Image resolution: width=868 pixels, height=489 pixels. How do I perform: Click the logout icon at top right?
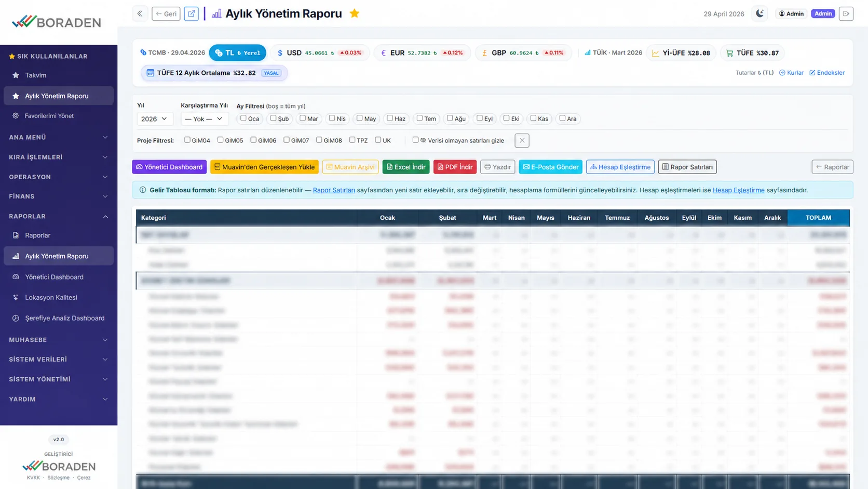pos(846,14)
